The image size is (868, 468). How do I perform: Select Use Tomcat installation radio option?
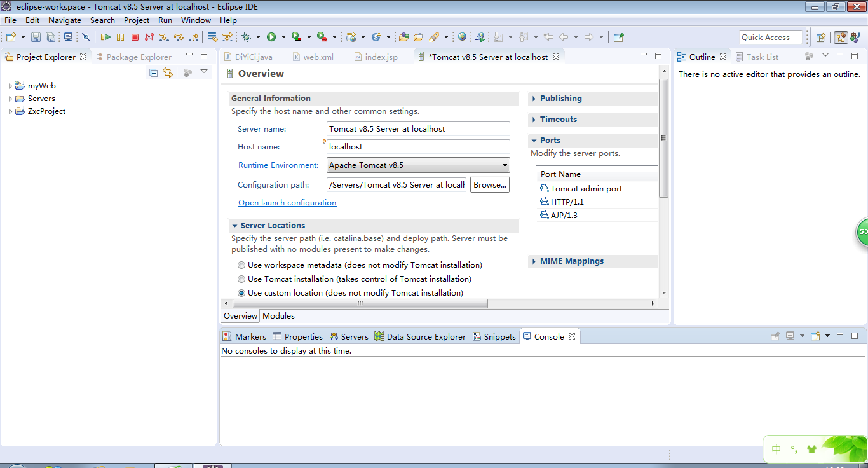(241, 279)
